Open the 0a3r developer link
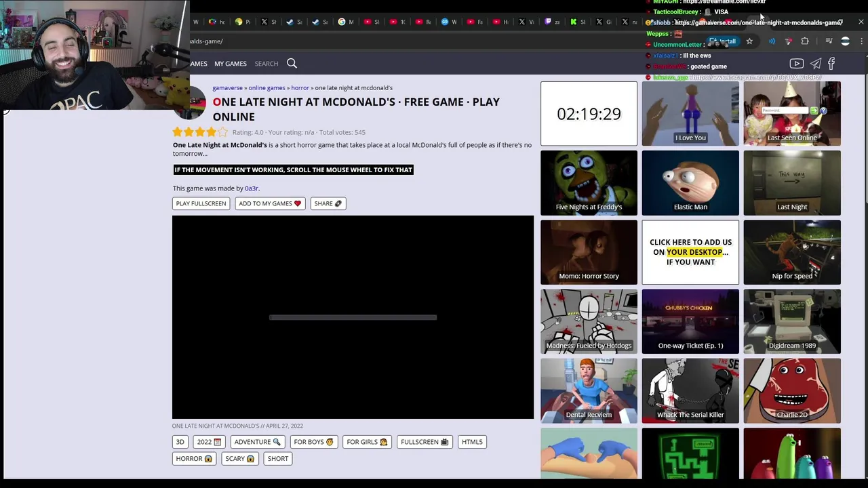Image resolution: width=868 pixels, height=488 pixels. click(251, 188)
